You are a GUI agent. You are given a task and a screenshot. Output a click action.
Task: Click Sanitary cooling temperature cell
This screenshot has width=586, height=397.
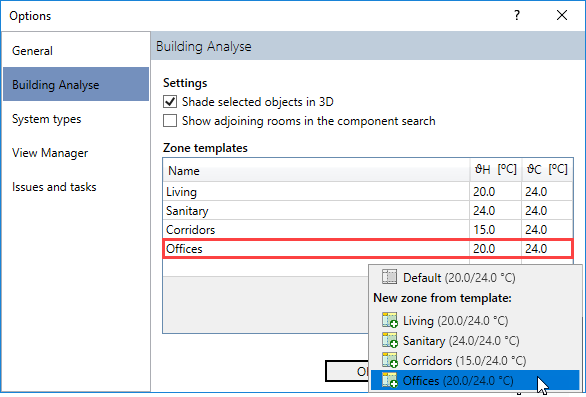point(547,210)
